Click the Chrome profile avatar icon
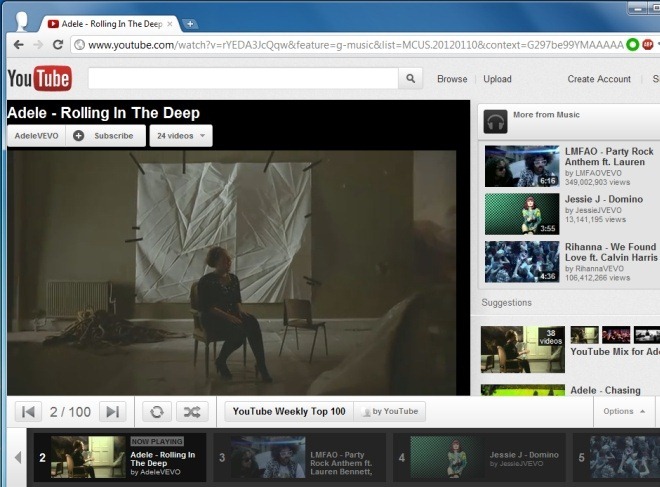660x487 pixels. pyautogui.click(x=20, y=21)
